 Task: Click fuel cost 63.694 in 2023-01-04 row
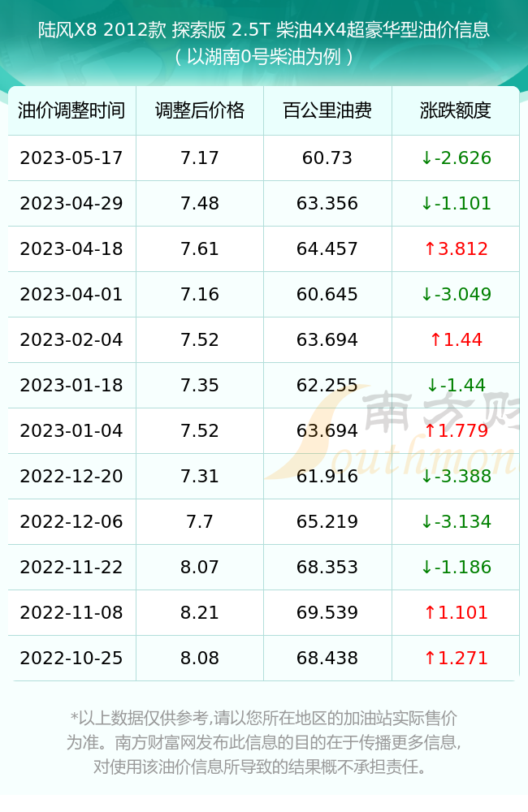(x=327, y=431)
